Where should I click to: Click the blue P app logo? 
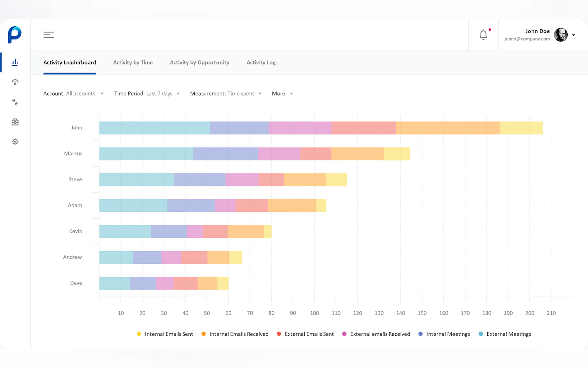click(15, 35)
